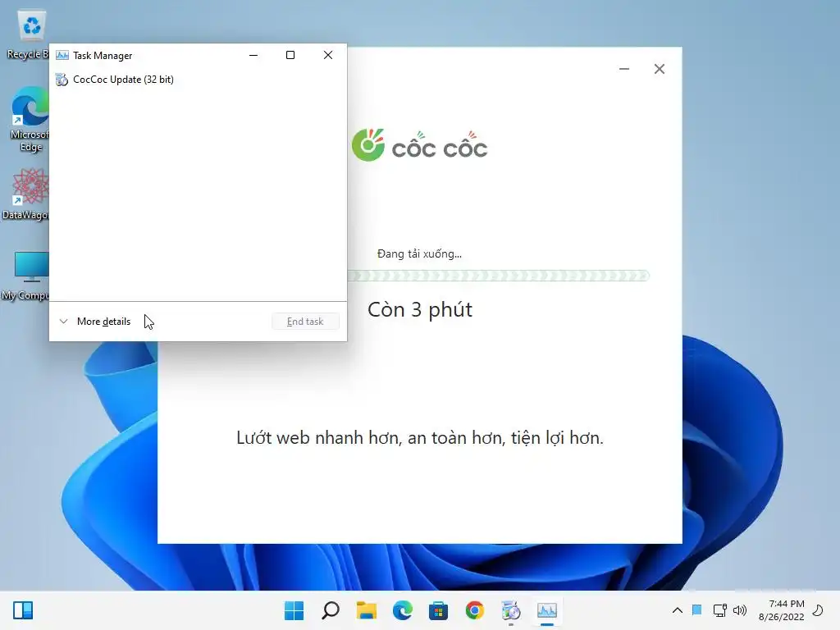This screenshot has width=840, height=630.
Task: Minimize the Cốc Cốc installer window
Action: point(624,69)
